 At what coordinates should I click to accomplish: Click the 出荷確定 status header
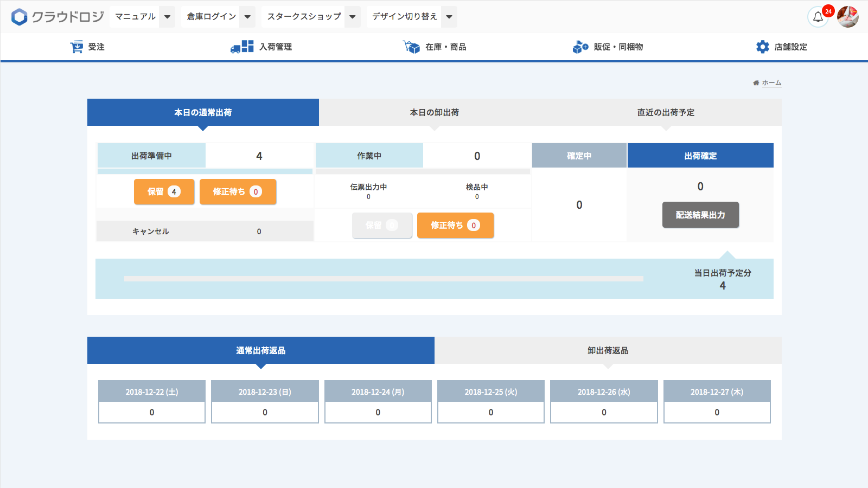(700, 156)
